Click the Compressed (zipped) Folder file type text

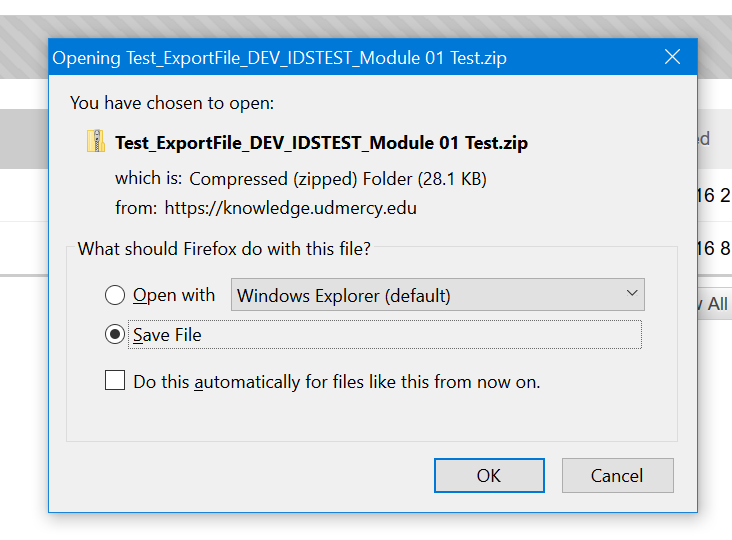[x=338, y=179]
